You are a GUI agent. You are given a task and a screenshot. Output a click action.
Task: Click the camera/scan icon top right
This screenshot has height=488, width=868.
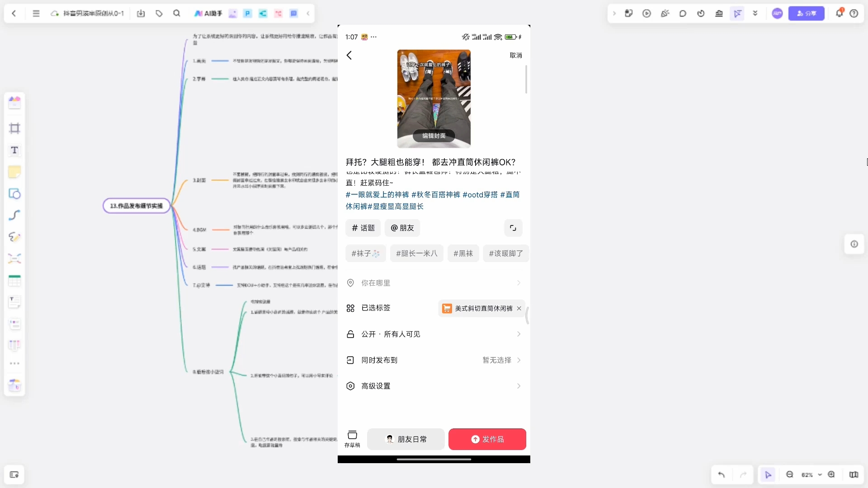tap(513, 228)
